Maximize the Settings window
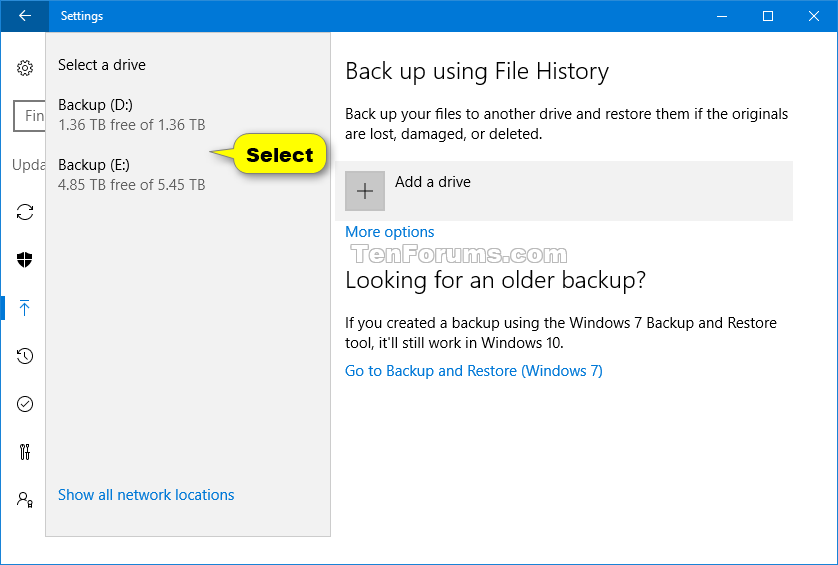 click(x=768, y=16)
